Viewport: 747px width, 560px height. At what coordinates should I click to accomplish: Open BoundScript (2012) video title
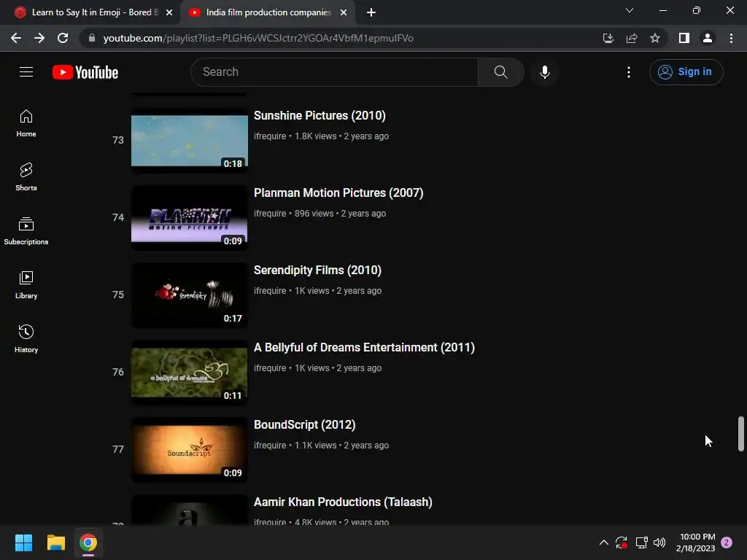coord(304,425)
